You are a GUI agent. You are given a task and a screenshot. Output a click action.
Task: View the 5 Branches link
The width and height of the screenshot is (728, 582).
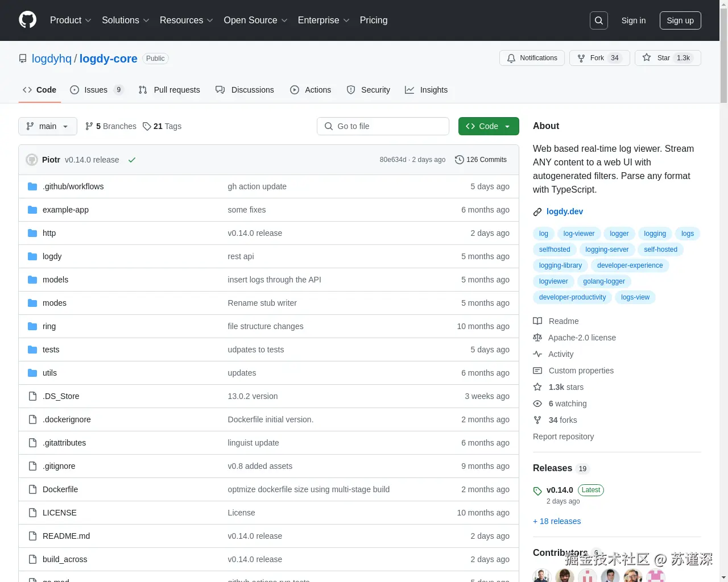[111, 126]
